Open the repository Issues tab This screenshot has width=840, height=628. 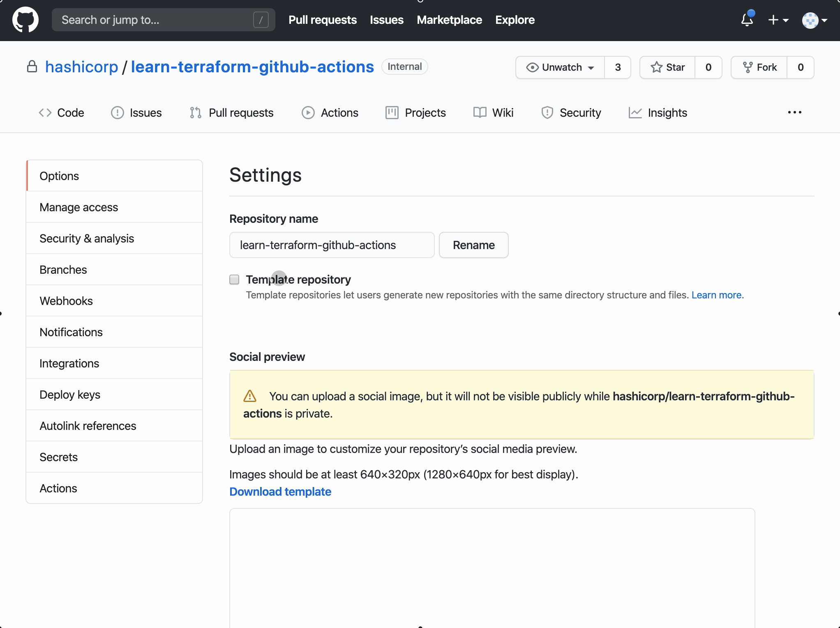tap(136, 113)
